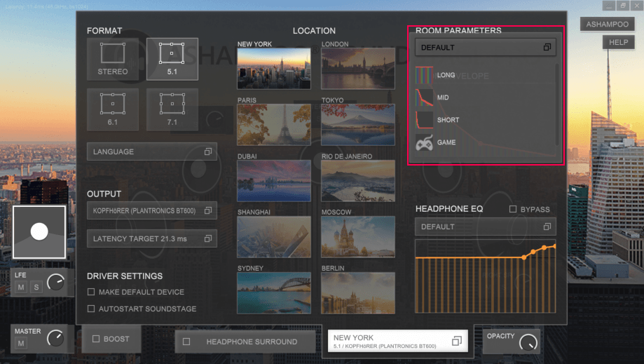Select the Long room preset entry
The image size is (644, 364).
pyautogui.click(x=485, y=75)
